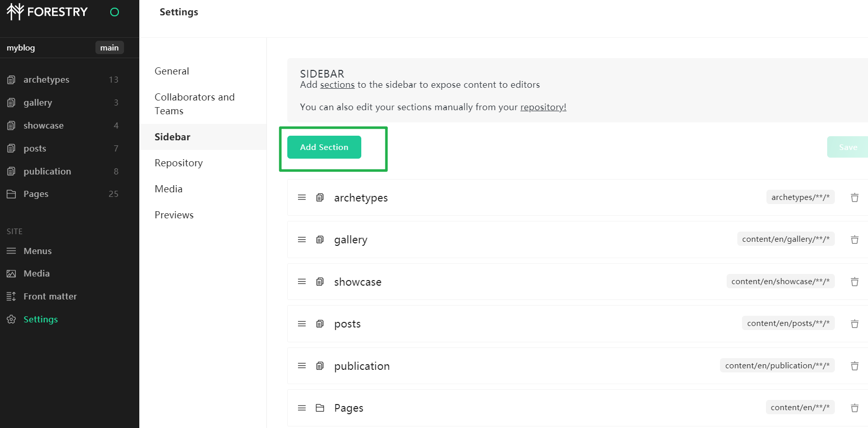
Task: Click document icon in publication list row
Action: (320, 366)
